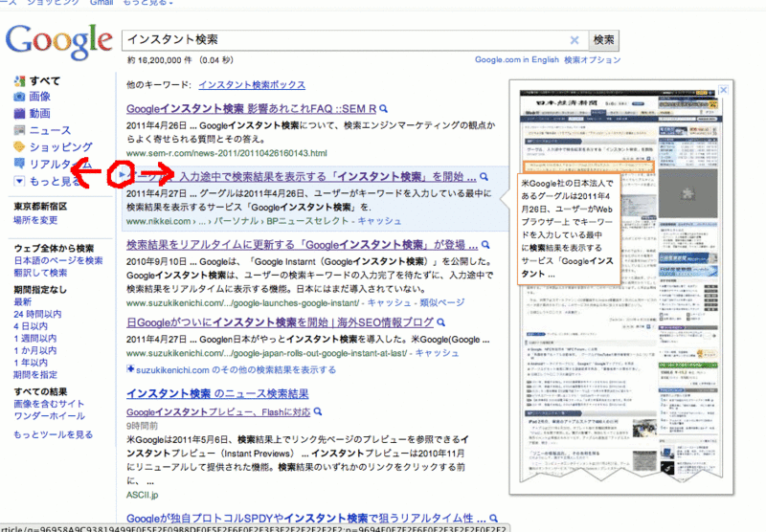Click magnifier beside 検索結果をリアルタイムに更新する result
This screenshot has width=766, height=532.
(485, 245)
